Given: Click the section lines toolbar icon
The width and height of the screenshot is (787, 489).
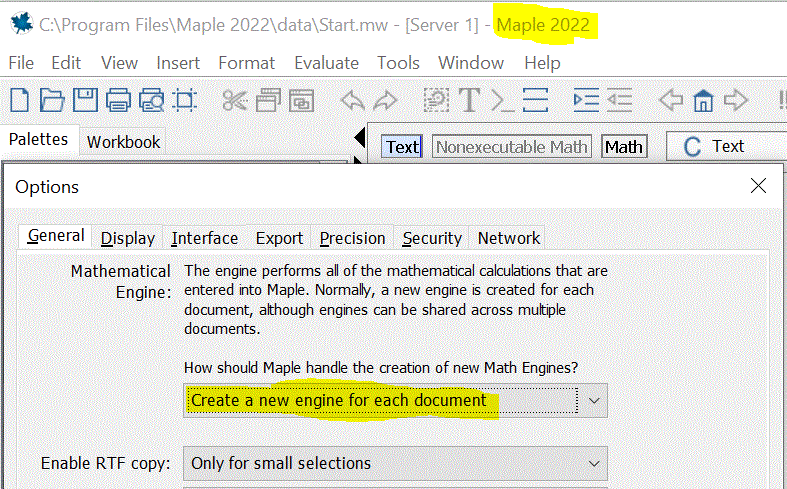Looking at the screenshot, I should (x=535, y=100).
